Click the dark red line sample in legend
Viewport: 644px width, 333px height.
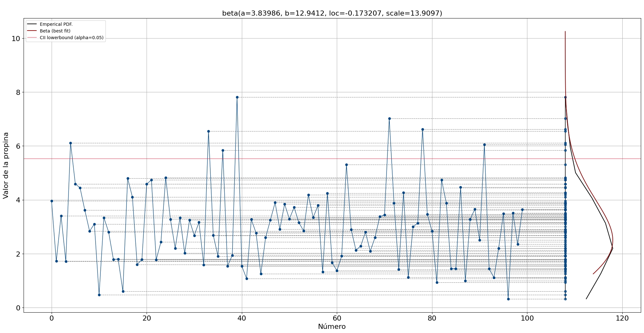point(32,31)
